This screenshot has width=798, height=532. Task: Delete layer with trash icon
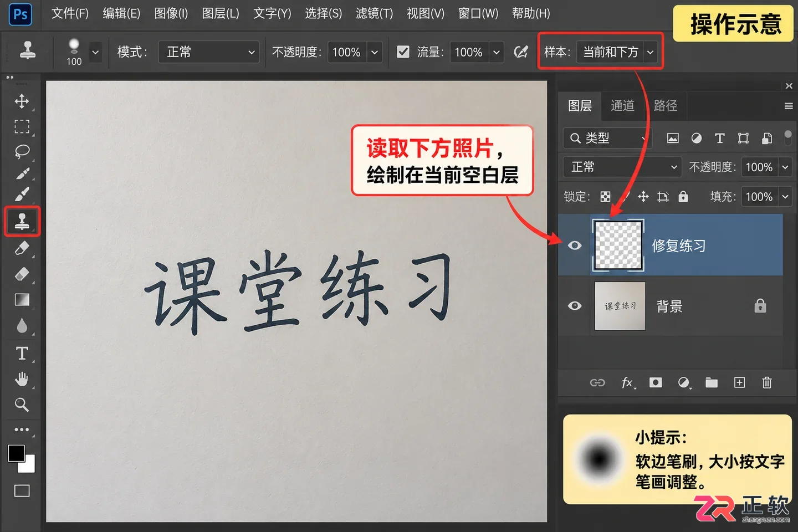click(x=767, y=382)
